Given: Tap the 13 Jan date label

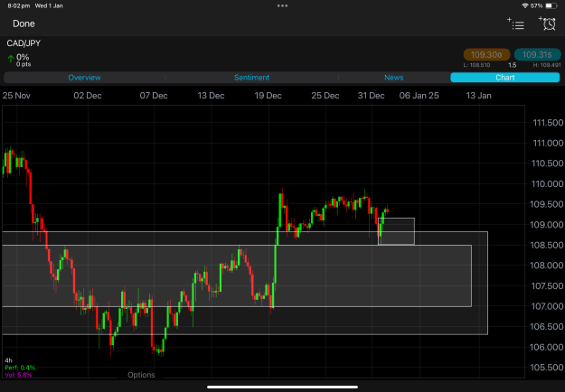Looking at the screenshot, I should pyautogui.click(x=478, y=96).
